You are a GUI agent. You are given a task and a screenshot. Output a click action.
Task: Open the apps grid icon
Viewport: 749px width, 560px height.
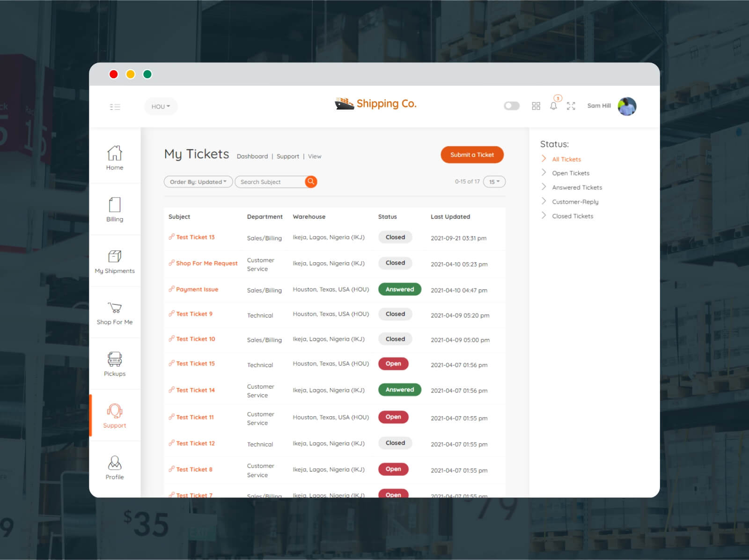click(536, 106)
